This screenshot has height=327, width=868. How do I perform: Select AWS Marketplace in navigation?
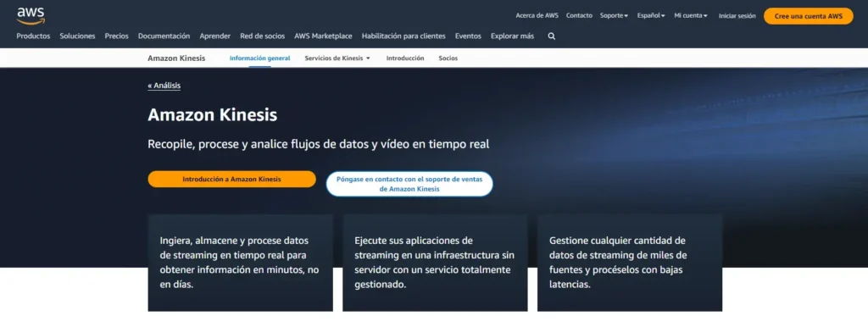(323, 36)
